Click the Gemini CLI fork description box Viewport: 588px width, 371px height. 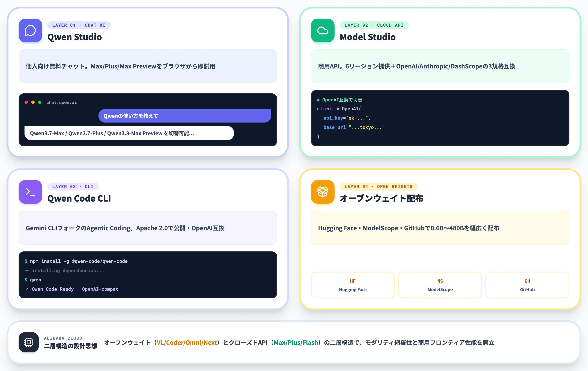(x=148, y=228)
